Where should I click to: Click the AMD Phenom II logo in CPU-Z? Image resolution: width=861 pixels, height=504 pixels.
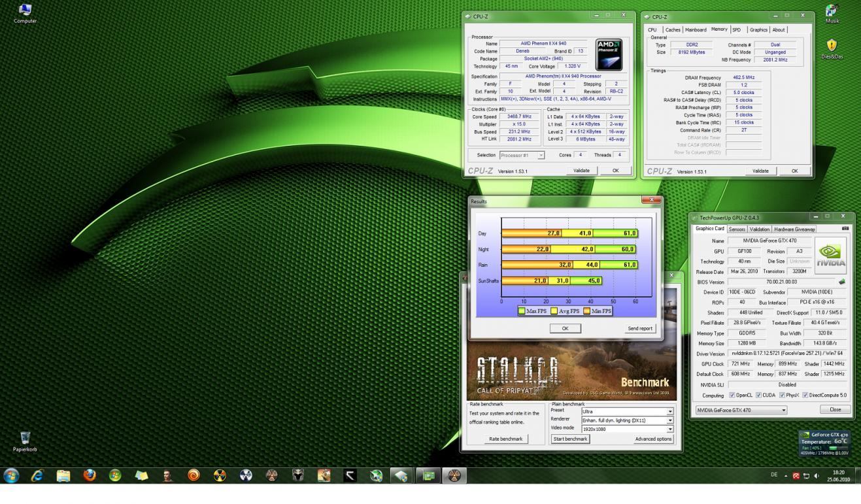[x=609, y=54]
